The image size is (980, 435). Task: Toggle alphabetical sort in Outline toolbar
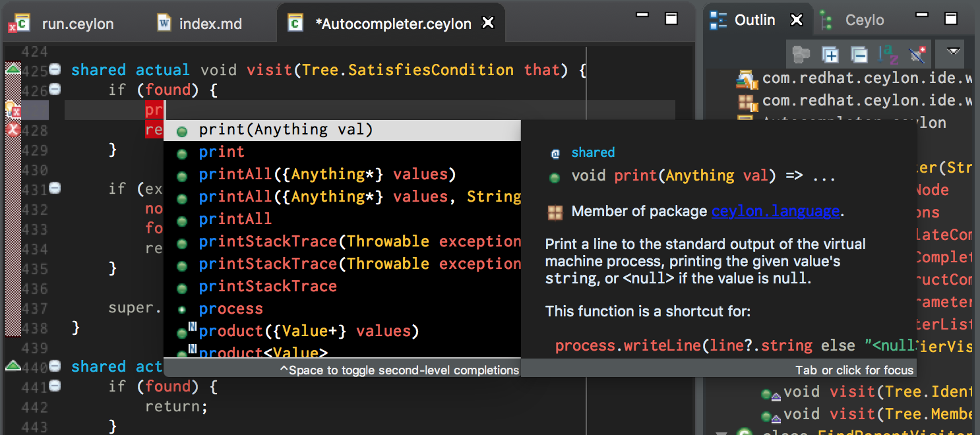pos(888,54)
